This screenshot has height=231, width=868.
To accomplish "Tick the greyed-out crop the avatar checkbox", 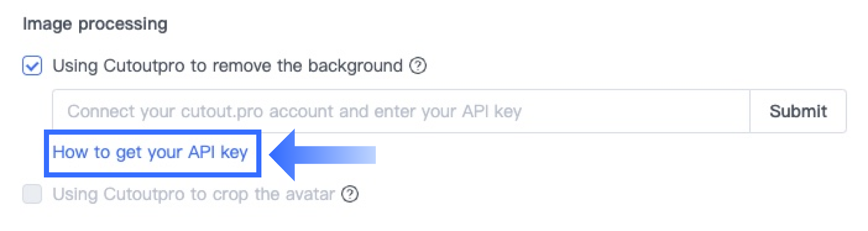I will pyautogui.click(x=32, y=194).
